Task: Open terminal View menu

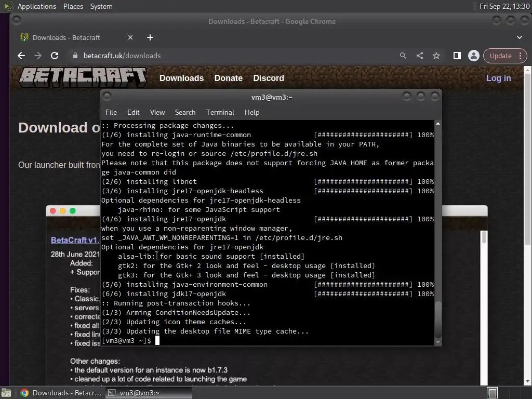Action: coord(157,112)
